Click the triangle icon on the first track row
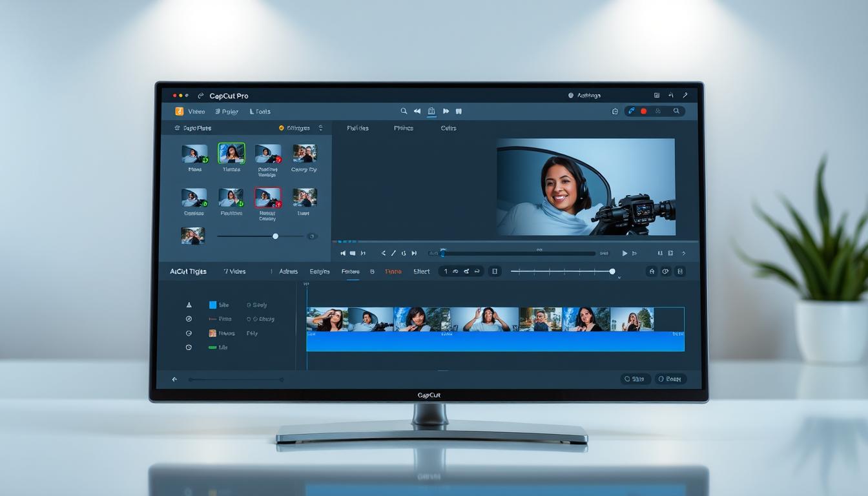The image size is (868, 496). (x=189, y=305)
